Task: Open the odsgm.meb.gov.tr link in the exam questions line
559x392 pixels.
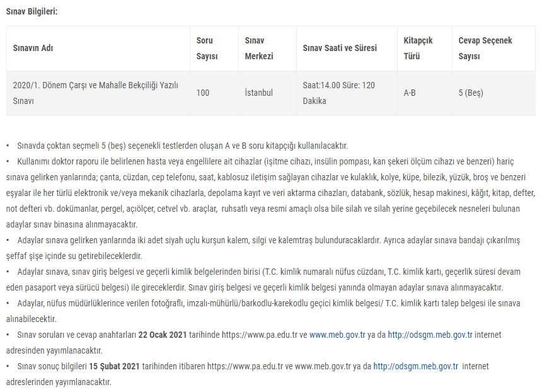Action: tap(430, 335)
